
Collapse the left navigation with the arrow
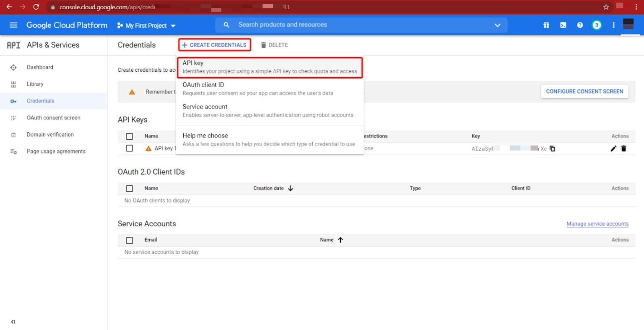(13, 322)
